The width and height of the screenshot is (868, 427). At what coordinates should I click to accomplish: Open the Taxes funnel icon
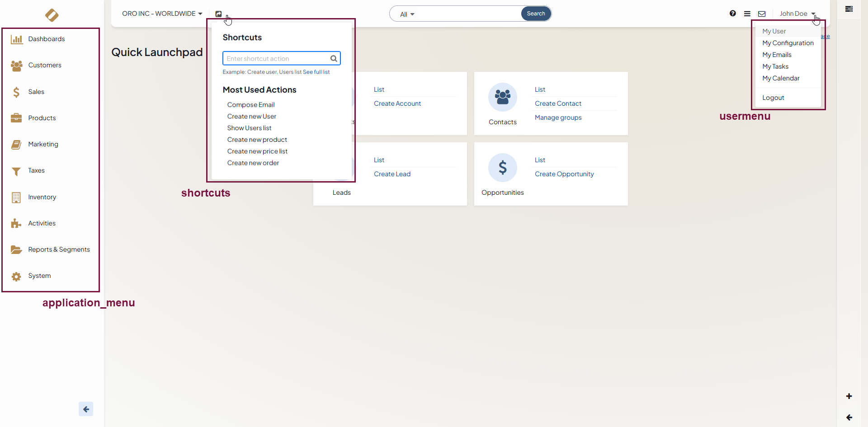[x=16, y=171]
